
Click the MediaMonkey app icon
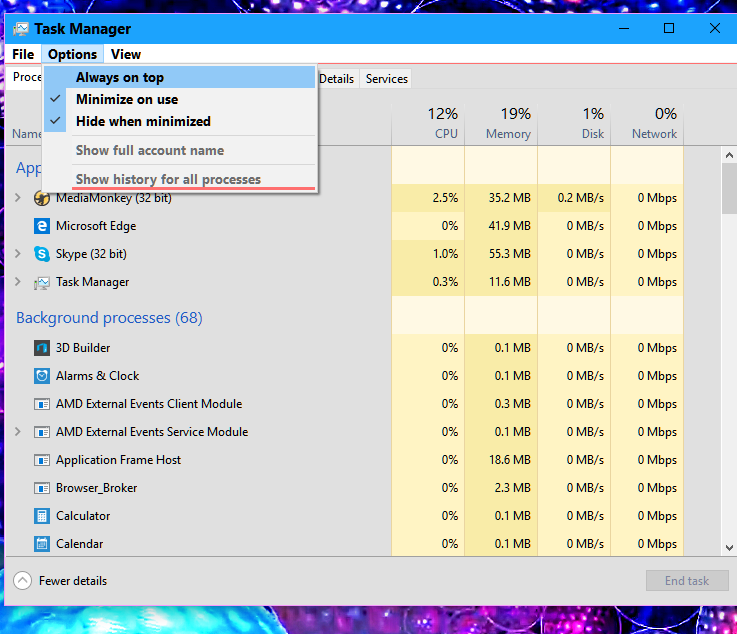[x=42, y=198]
